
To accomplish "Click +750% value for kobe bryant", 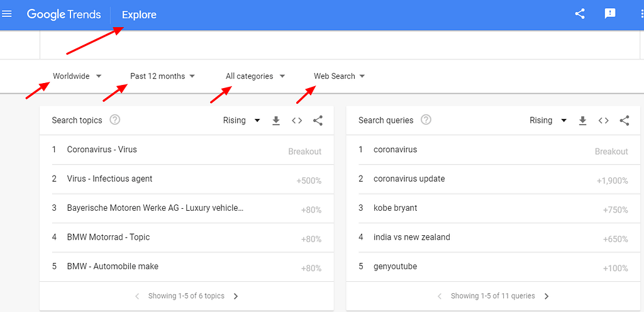I will point(616,209).
